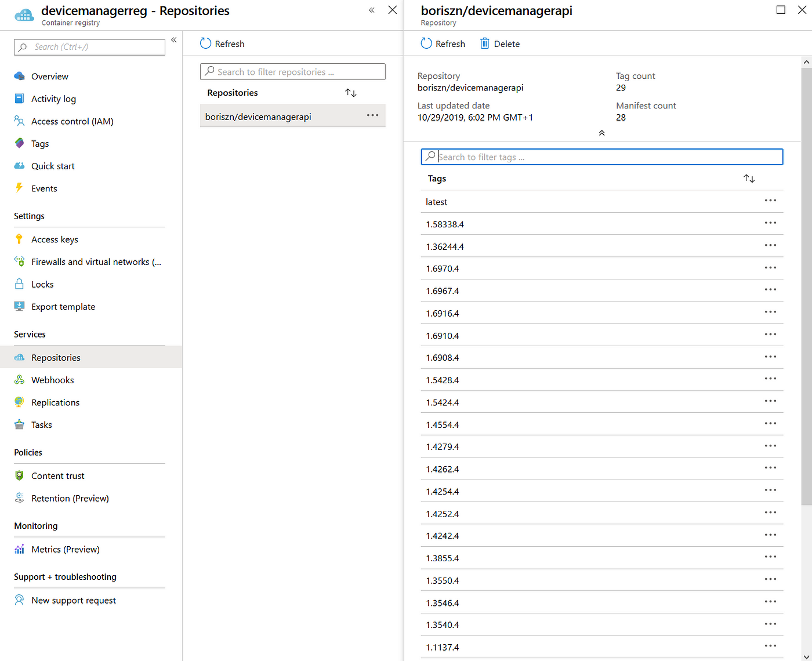Viewport: 812px width, 661px height.
Task: Open Events lightning icon
Action: (x=19, y=188)
